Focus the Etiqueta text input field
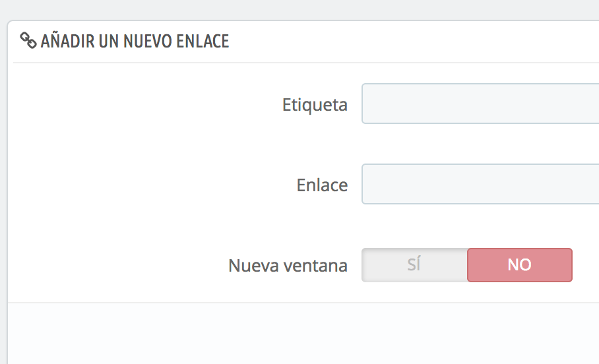The height and width of the screenshot is (364, 599). [x=480, y=104]
